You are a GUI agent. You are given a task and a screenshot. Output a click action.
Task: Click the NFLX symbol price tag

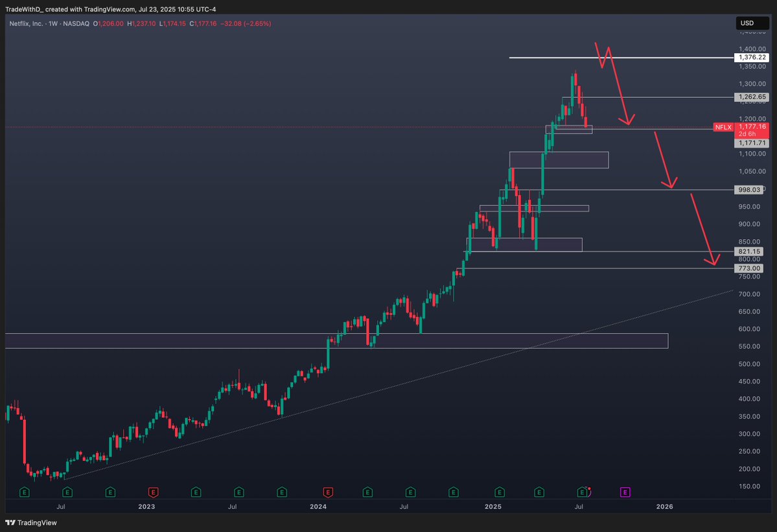723,127
